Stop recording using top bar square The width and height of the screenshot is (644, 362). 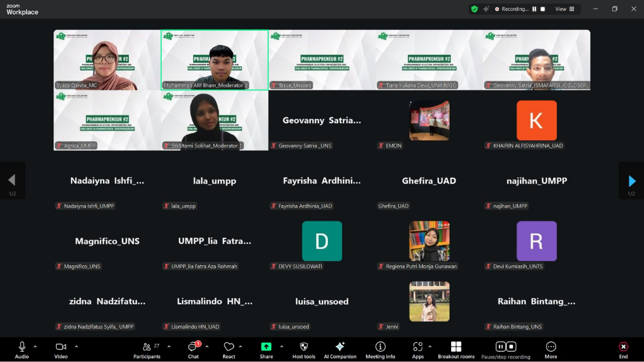click(543, 9)
